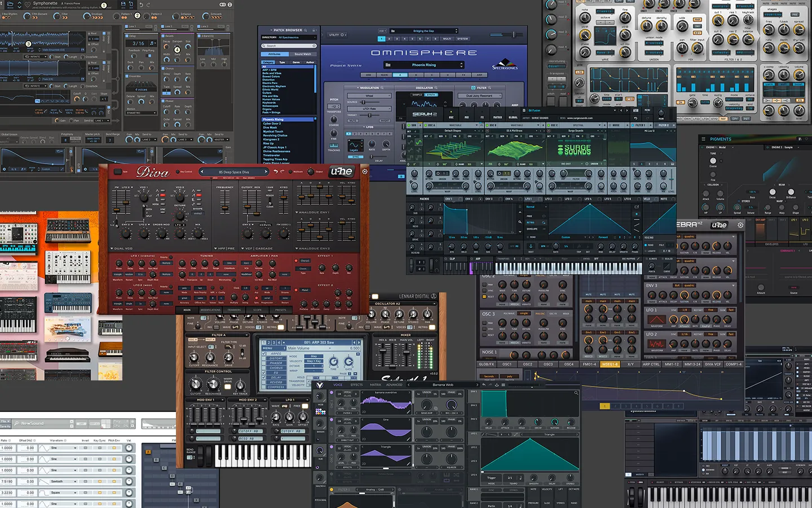Open Dual Juicy Resonant filter dropdown
This screenshot has height=508, width=812.
pos(480,96)
